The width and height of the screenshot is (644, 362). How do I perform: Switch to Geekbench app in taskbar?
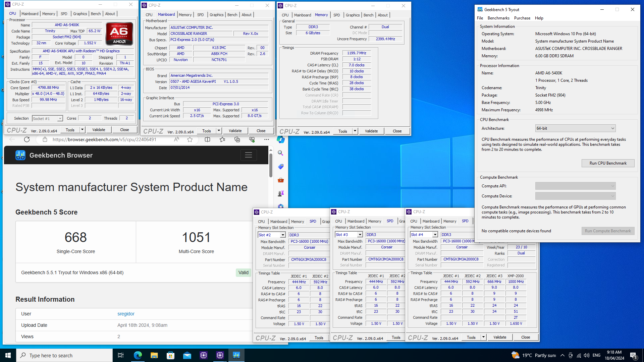click(x=236, y=355)
